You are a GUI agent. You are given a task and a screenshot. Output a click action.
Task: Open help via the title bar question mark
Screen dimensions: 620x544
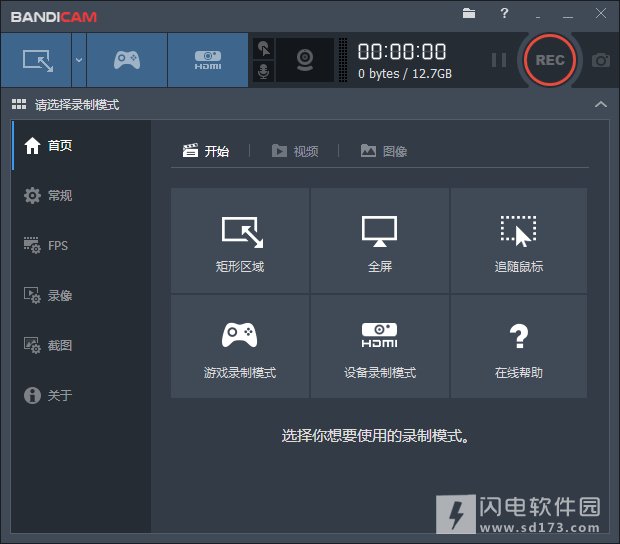[504, 13]
